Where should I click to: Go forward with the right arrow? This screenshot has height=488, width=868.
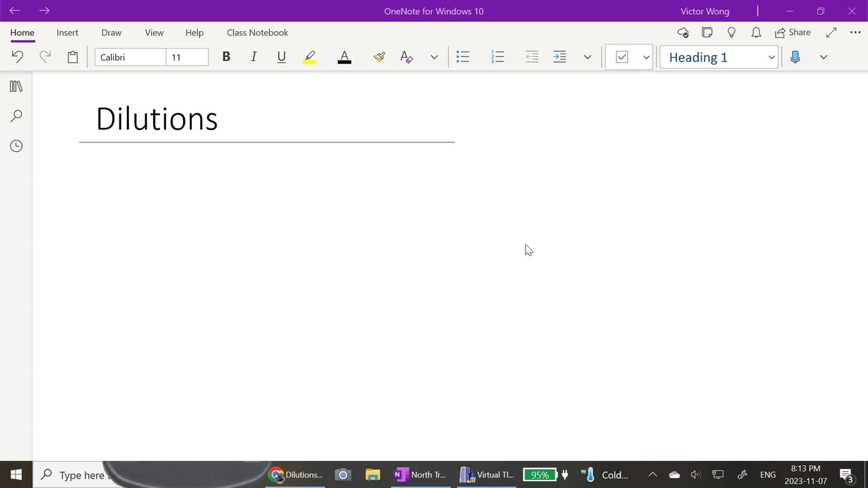pyautogui.click(x=44, y=11)
